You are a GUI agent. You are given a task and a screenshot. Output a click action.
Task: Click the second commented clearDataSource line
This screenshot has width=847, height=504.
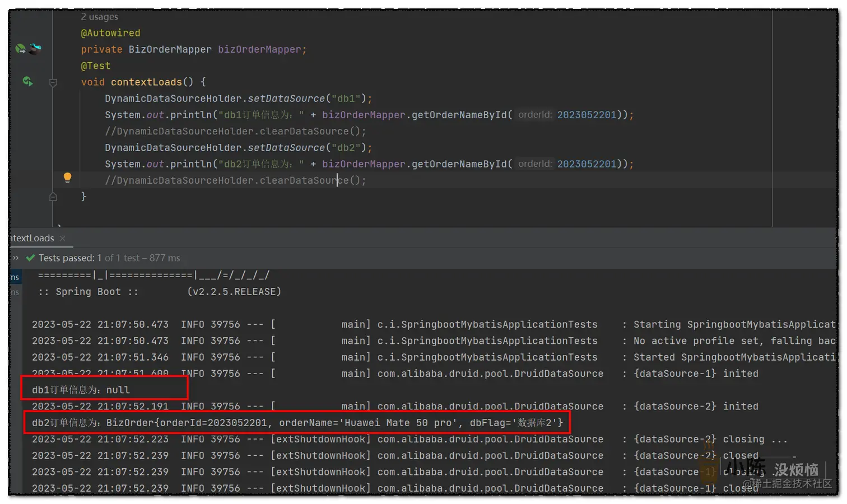click(235, 180)
